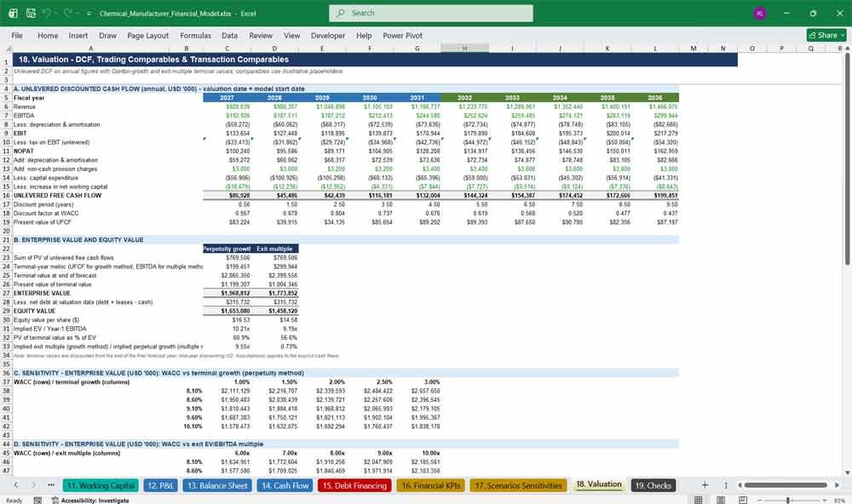The width and height of the screenshot is (852, 504).
Task: Click the 2036 fiscal year header cell
Action: (x=654, y=98)
